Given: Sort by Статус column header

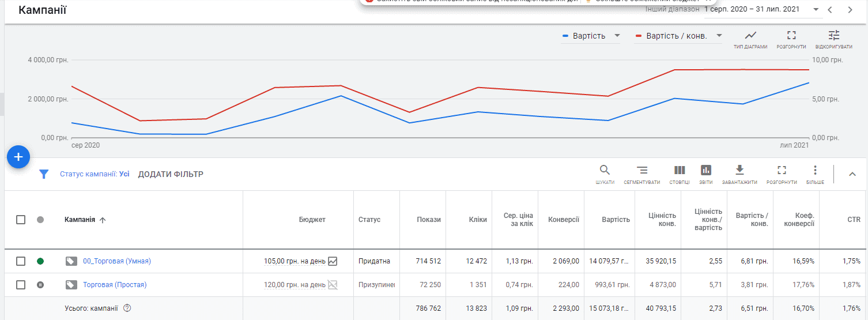Looking at the screenshot, I should [369, 220].
